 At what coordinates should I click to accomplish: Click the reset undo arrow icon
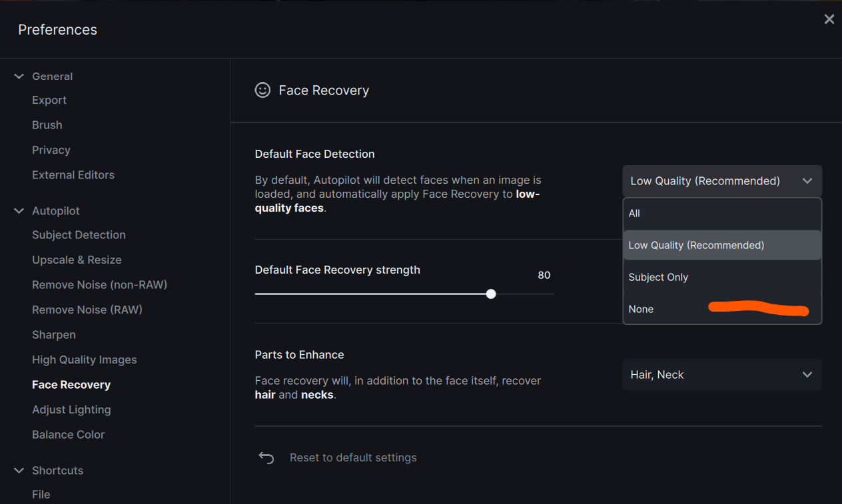pyautogui.click(x=266, y=457)
